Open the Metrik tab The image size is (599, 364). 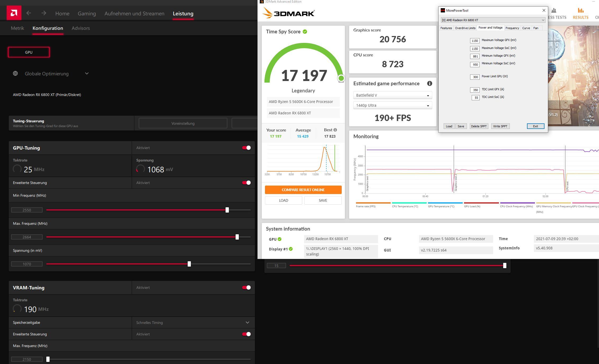pyautogui.click(x=17, y=28)
